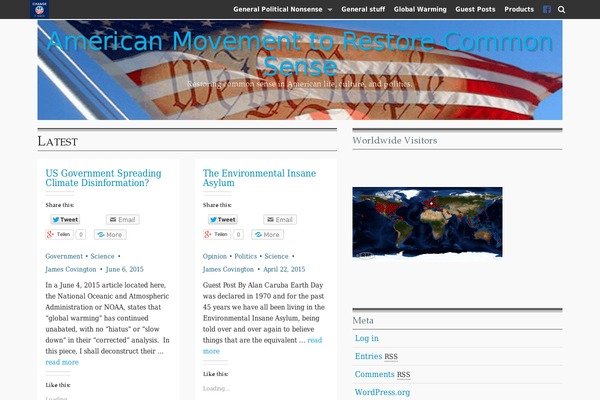Open General Political Nonsense menu

coord(278,9)
